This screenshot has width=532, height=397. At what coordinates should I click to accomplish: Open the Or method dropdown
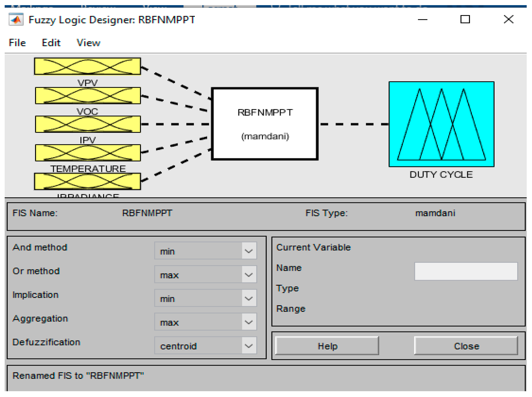206,274
